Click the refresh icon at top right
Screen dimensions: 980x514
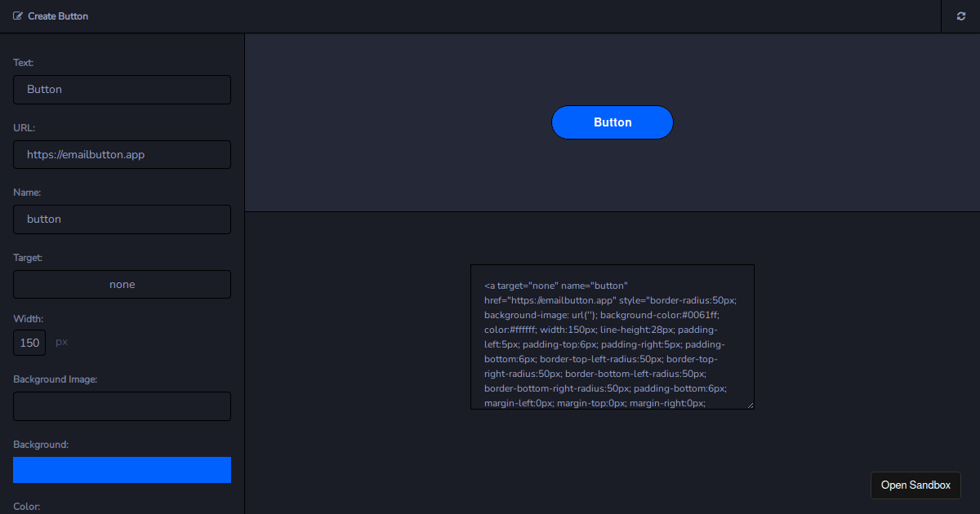[961, 16]
